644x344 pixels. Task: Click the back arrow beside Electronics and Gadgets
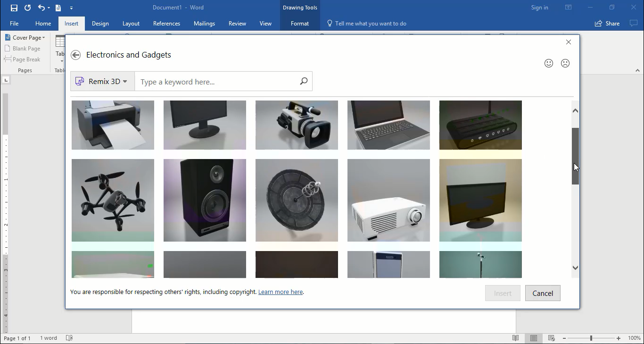pyautogui.click(x=75, y=55)
